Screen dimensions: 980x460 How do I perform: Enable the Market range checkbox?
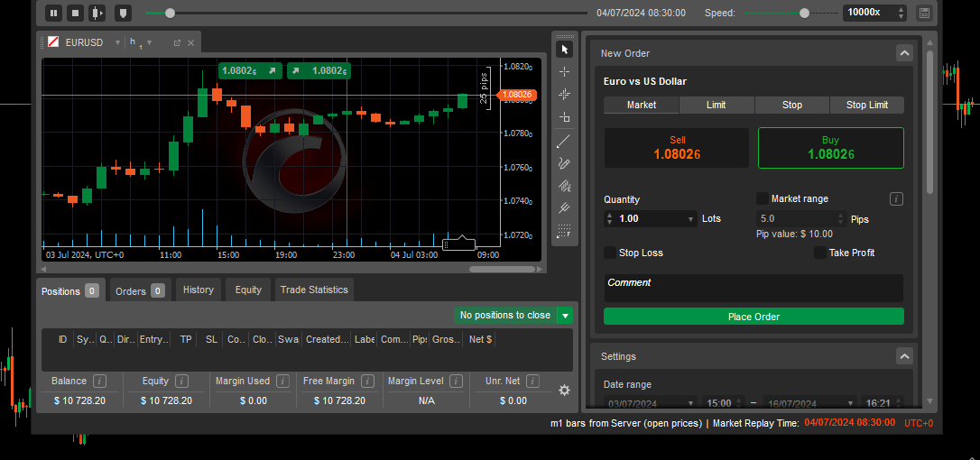click(x=763, y=198)
